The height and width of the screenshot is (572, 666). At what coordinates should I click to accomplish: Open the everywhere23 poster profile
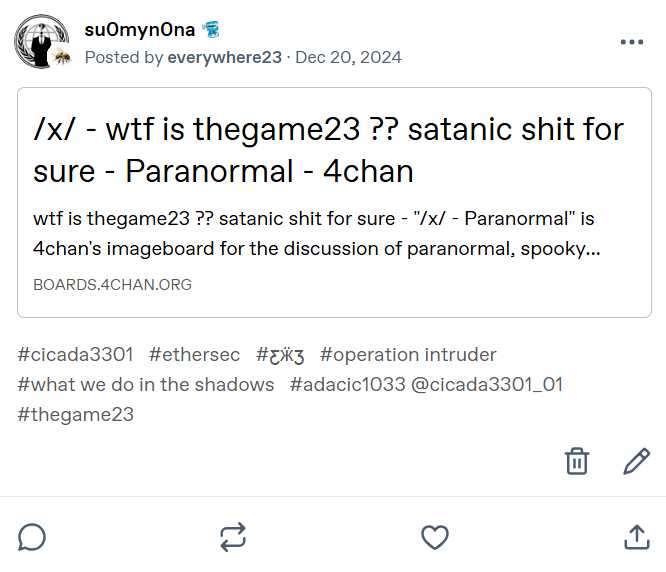[224, 57]
